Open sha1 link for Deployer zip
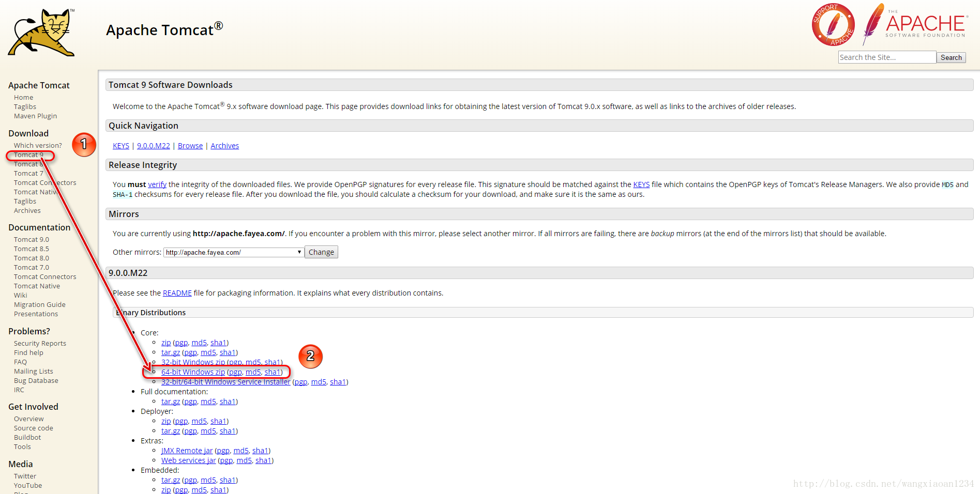Image resolution: width=980 pixels, height=494 pixels. pos(218,421)
